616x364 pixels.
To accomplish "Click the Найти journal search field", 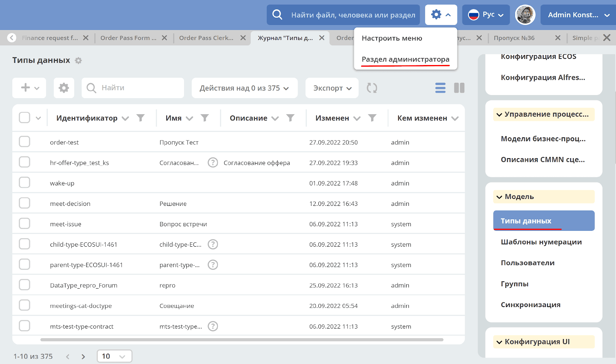I will click(x=133, y=88).
